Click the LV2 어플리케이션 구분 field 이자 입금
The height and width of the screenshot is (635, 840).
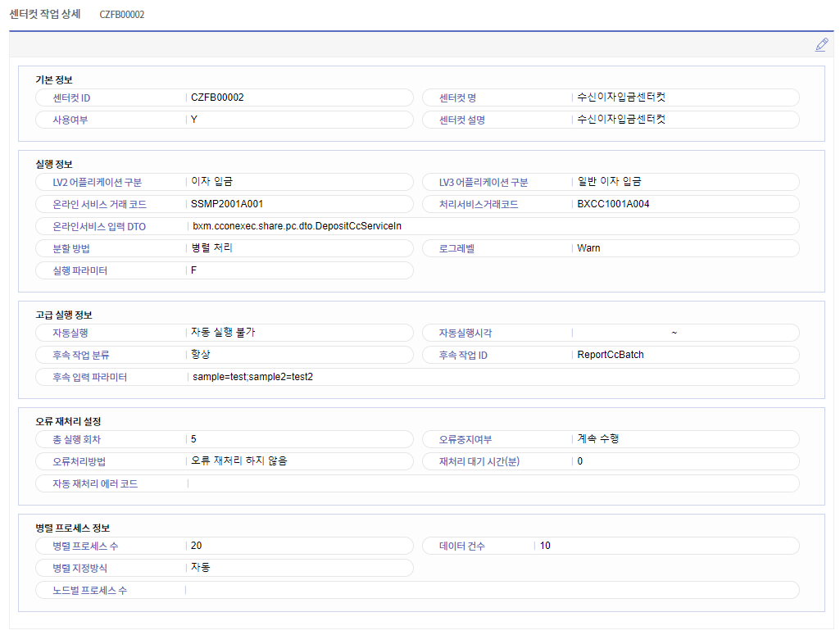pyautogui.click(x=225, y=182)
